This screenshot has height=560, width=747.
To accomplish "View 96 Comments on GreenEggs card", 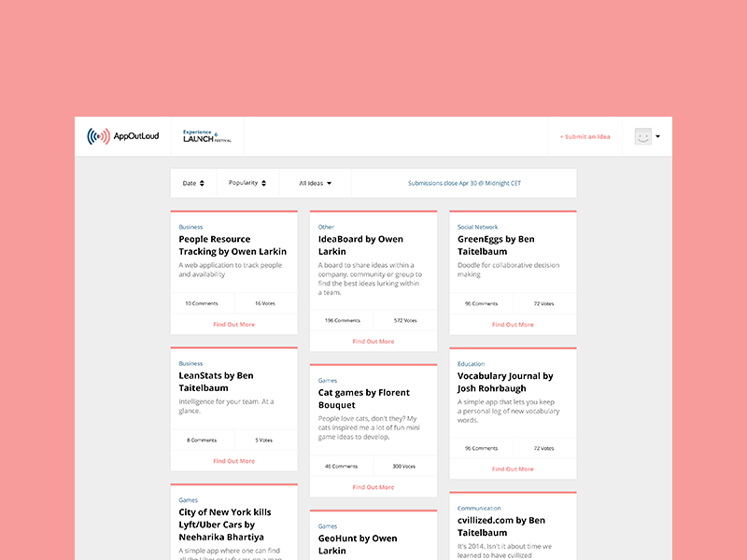I will click(481, 303).
